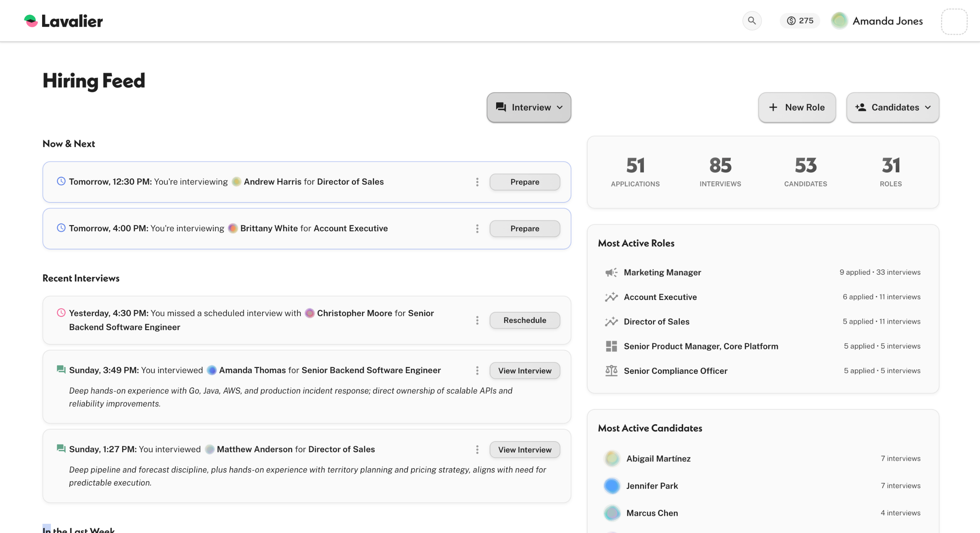Viewport: 980px width, 533px height.
Task: Click the Senior Compliance Officer scales icon
Action: click(x=611, y=371)
